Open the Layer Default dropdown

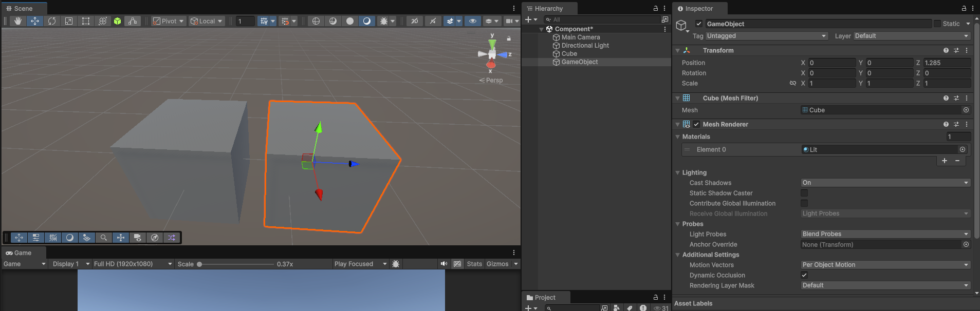tap(912, 36)
